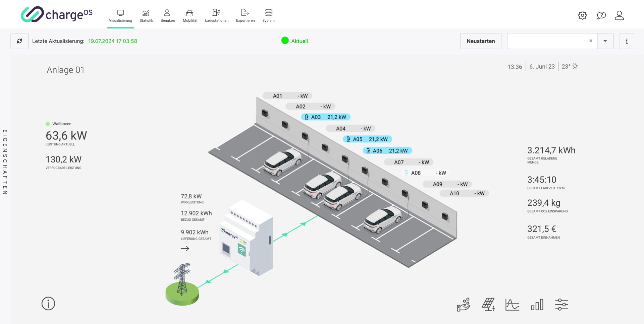Click the 12.902 kWh Bezug Gesamt value
This screenshot has width=644, height=324.
196,213
